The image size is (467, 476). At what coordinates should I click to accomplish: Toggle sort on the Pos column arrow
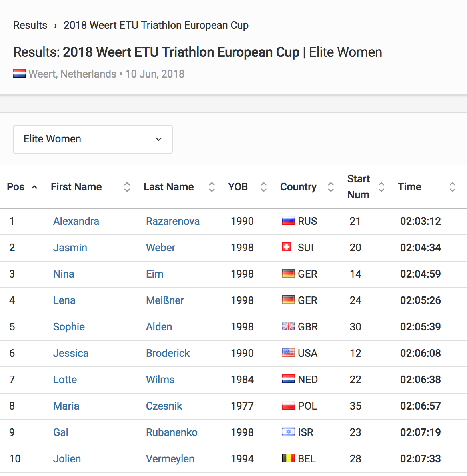click(x=34, y=187)
